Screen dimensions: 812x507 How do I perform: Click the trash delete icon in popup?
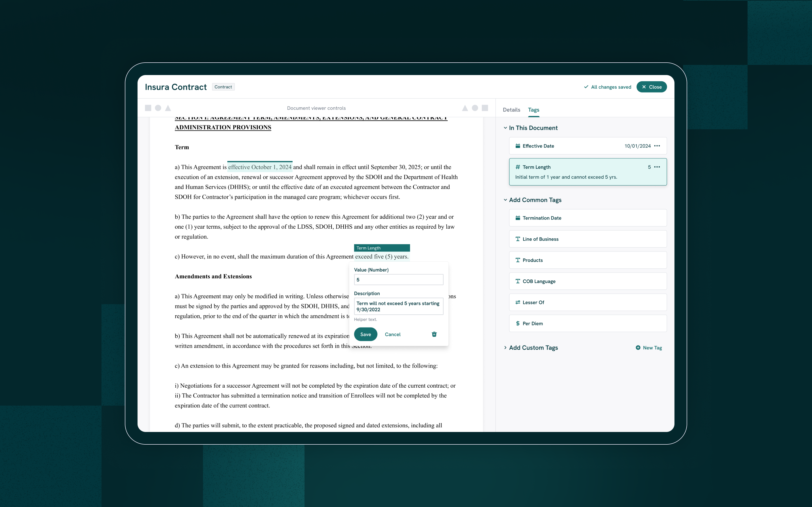pos(434,334)
